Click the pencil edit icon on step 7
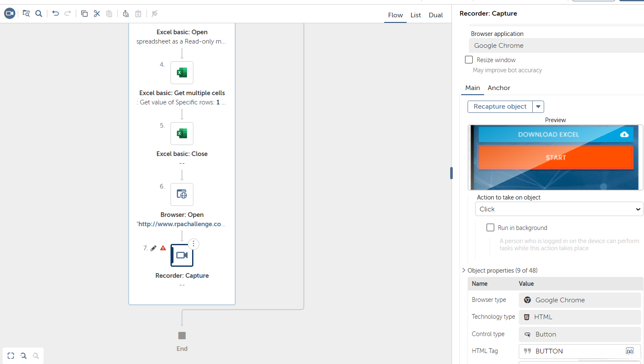 [x=154, y=248]
